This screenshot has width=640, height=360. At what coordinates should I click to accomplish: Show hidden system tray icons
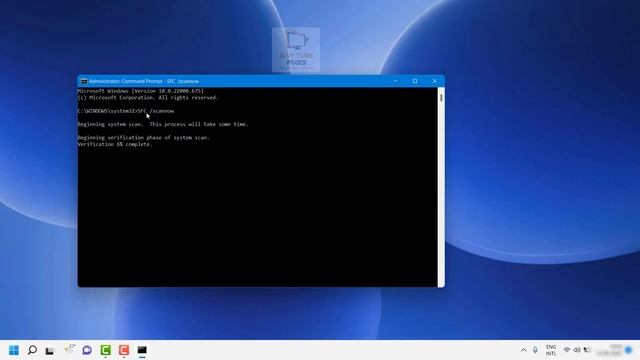click(x=523, y=350)
